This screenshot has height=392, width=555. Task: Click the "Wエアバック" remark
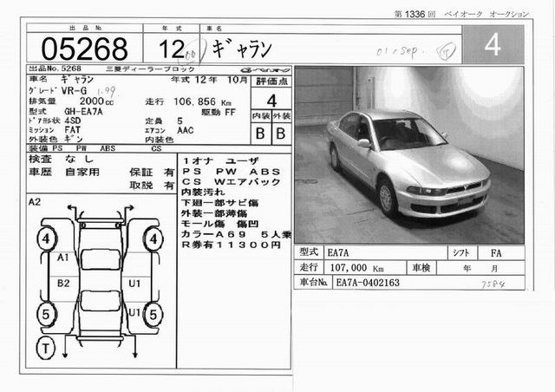click(247, 182)
